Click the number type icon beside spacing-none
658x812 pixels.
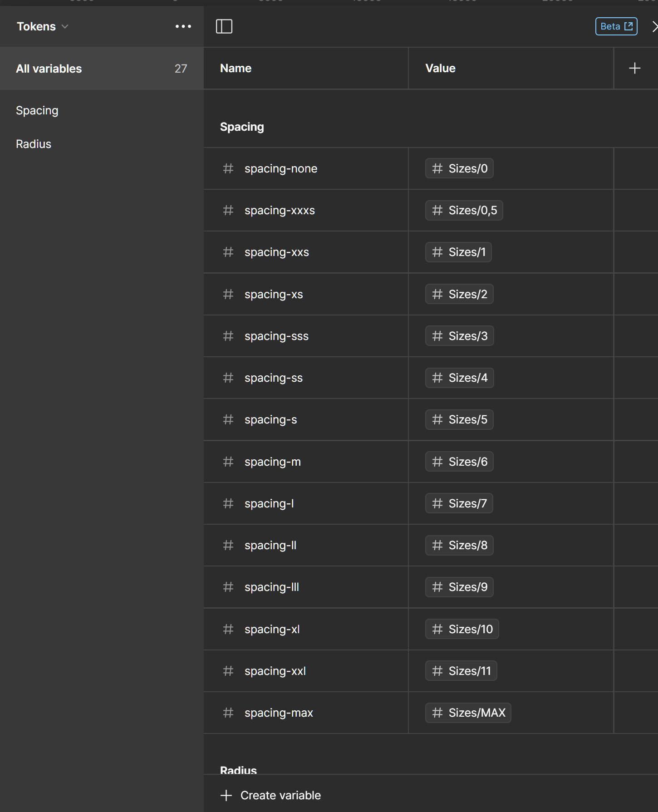tap(228, 168)
